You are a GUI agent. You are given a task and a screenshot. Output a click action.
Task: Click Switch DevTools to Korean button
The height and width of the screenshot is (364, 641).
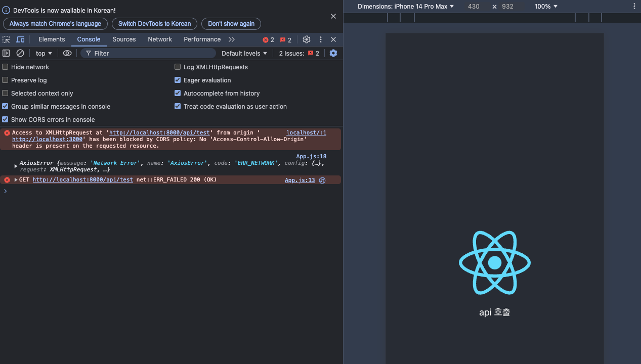[x=155, y=24]
